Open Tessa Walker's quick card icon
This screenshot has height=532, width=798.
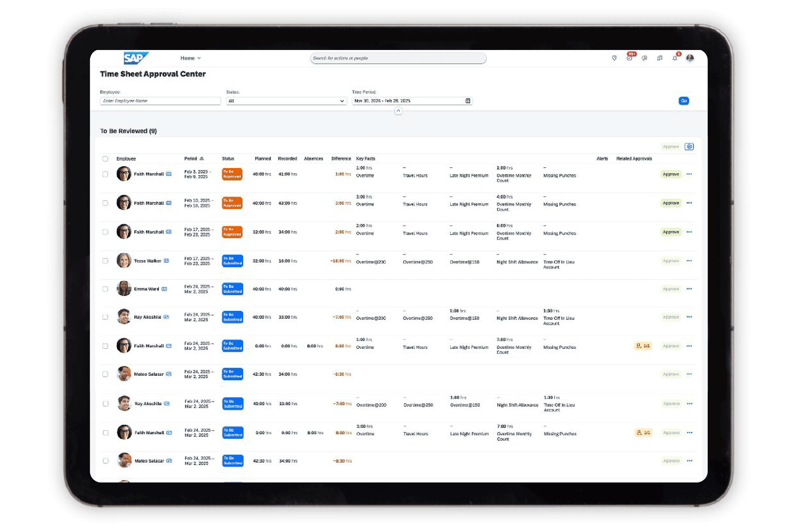click(x=166, y=261)
